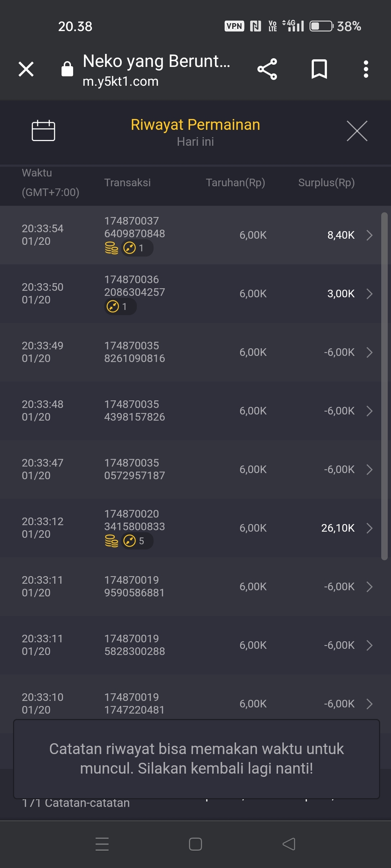Open Android recent apps menu button
The height and width of the screenshot is (868, 391).
tap(102, 844)
